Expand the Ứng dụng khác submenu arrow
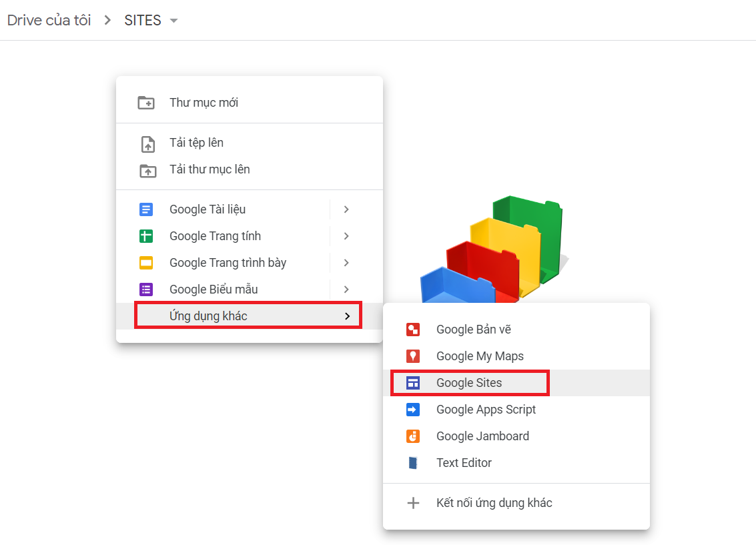 tap(347, 316)
